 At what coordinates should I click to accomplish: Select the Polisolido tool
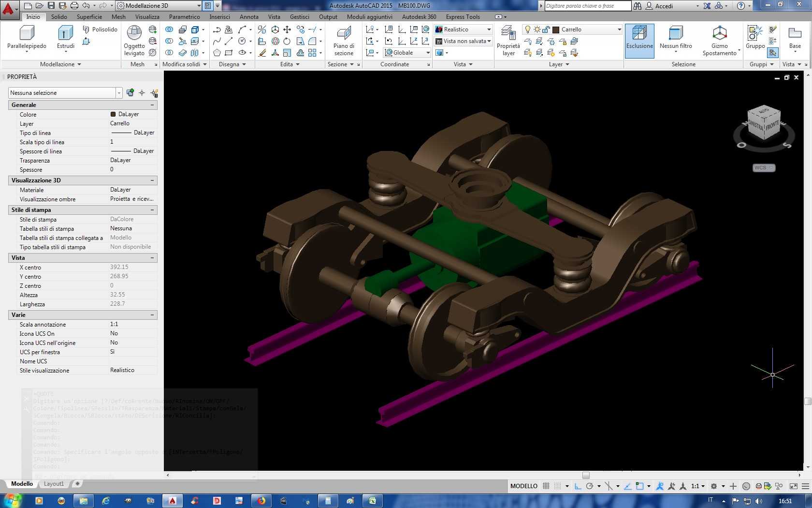pyautogui.click(x=100, y=30)
